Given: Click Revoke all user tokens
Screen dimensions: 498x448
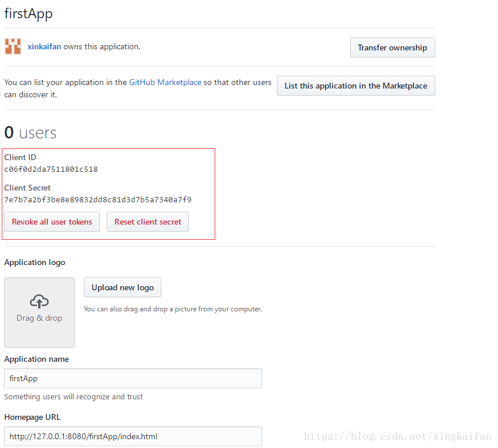Looking at the screenshot, I should (52, 222).
